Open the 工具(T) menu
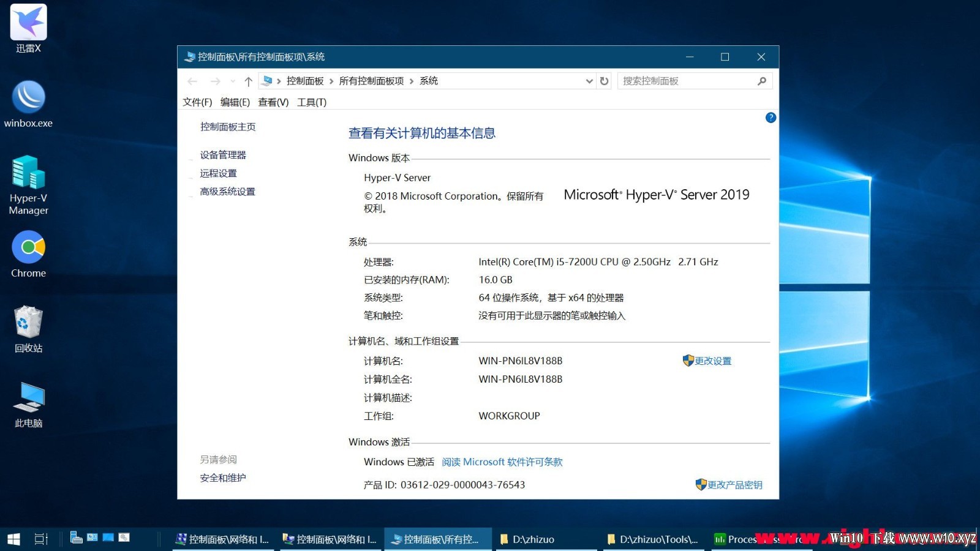This screenshot has width=980, height=551. coord(312,102)
